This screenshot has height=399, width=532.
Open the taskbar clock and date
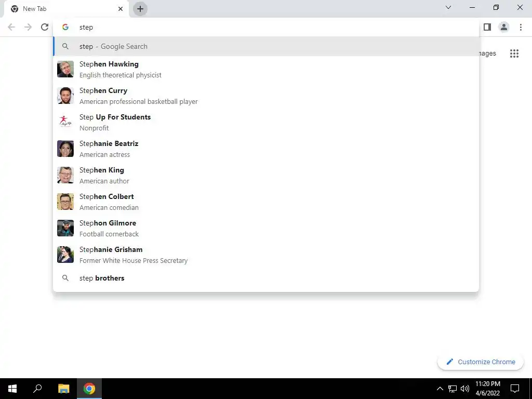pos(487,389)
